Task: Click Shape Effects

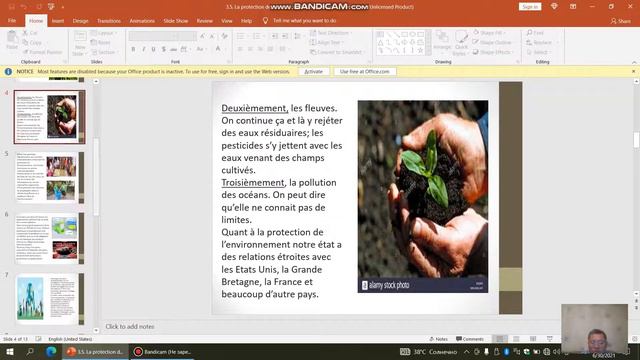Action: 492,52
